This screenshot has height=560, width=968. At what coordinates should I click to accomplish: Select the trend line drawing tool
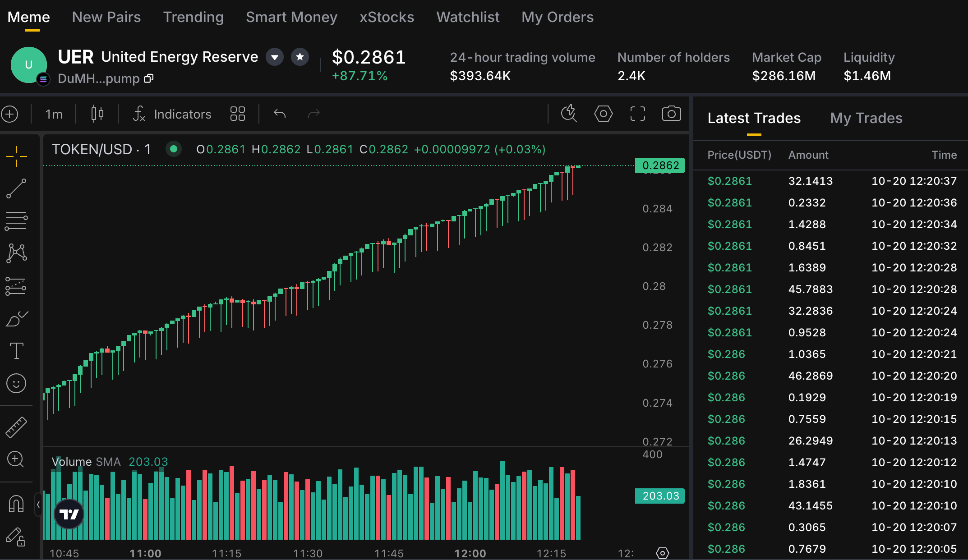[x=17, y=188]
